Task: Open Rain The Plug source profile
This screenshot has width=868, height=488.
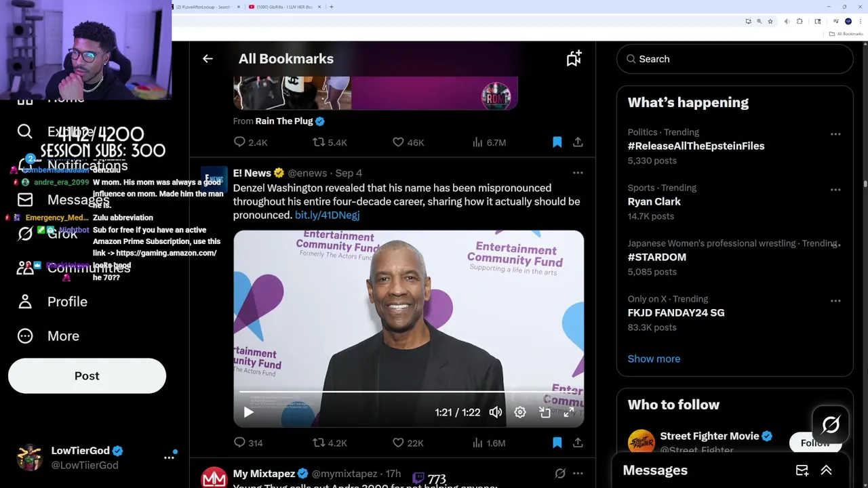Action: point(283,121)
